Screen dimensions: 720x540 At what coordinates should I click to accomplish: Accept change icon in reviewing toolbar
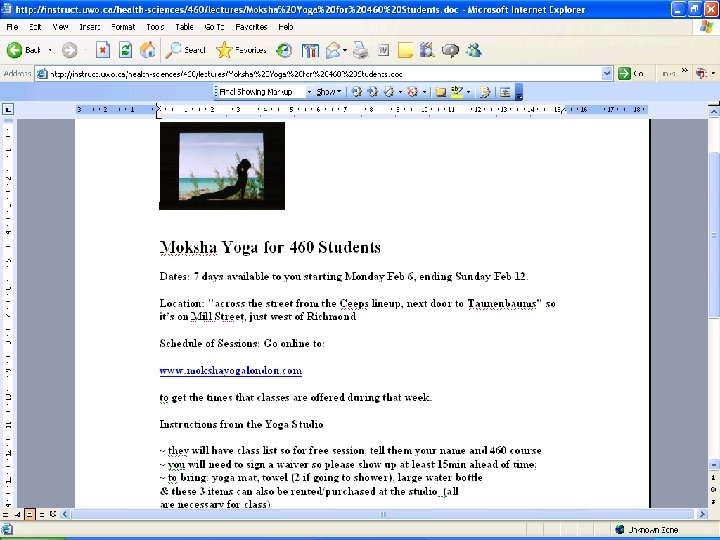coord(389,92)
